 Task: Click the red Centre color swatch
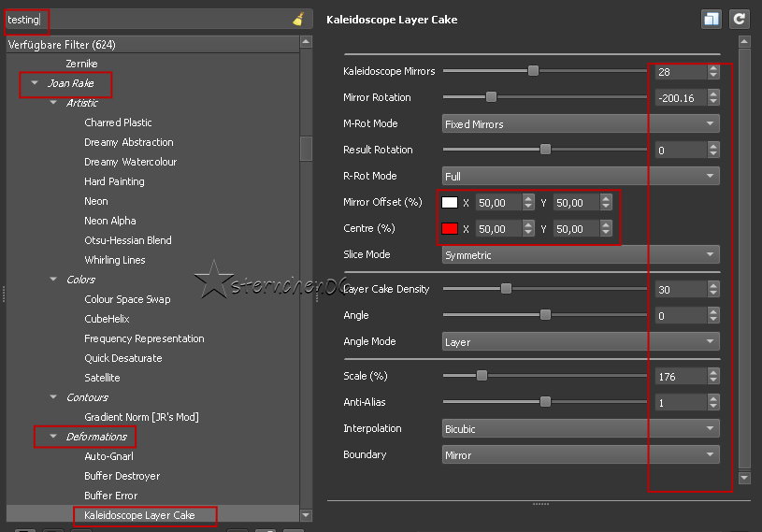[x=450, y=229]
